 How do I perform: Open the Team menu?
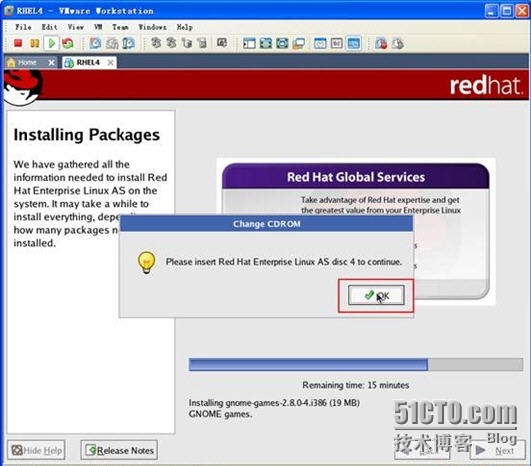click(120, 27)
